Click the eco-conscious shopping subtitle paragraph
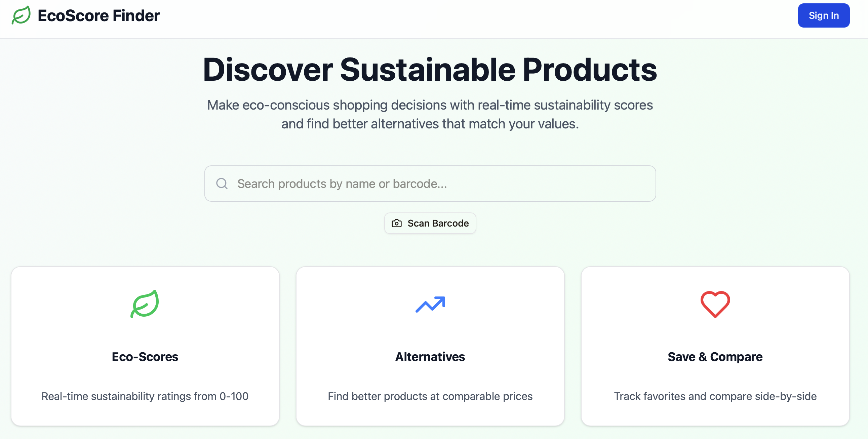Image resolution: width=868 pixels, height=439 pixels. (430, 105)
